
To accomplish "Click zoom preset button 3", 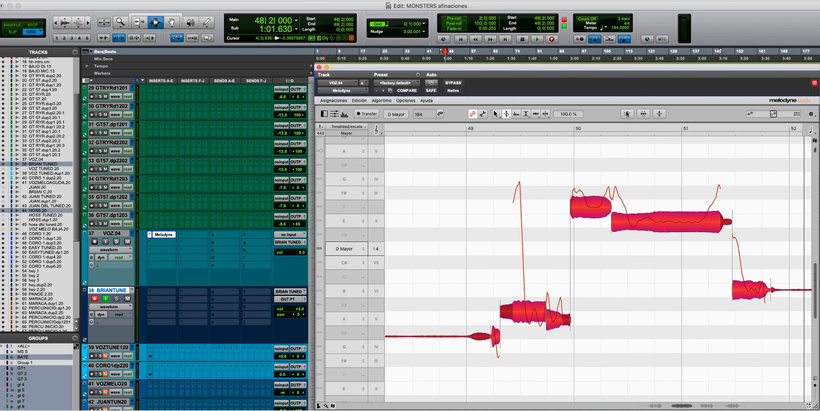I will coord(72,38).
